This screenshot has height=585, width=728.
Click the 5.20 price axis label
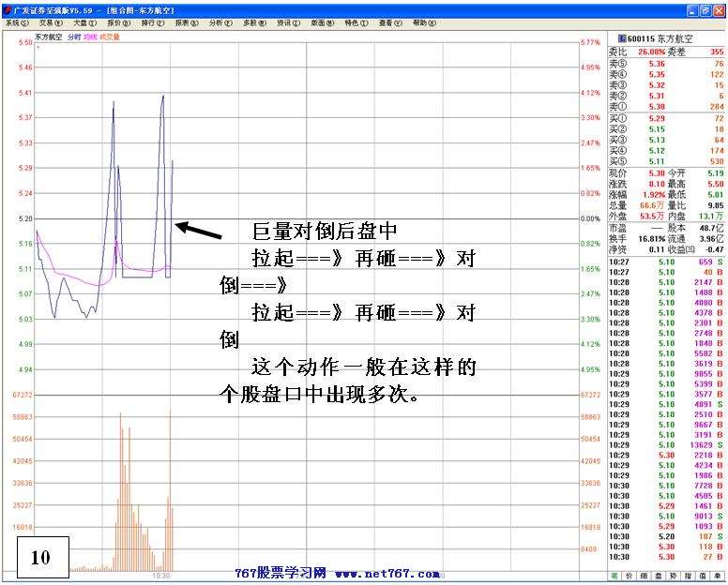pyautogui.click(x=25, y=218)
